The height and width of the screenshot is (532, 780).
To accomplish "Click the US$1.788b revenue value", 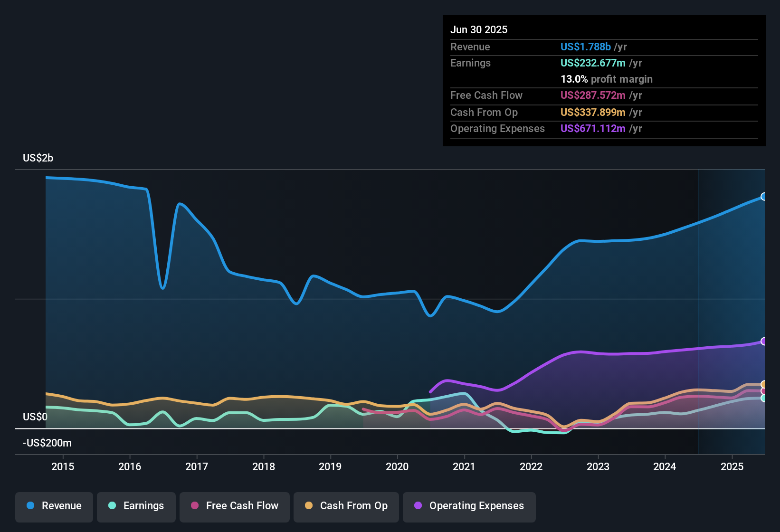I will point(585,47).
